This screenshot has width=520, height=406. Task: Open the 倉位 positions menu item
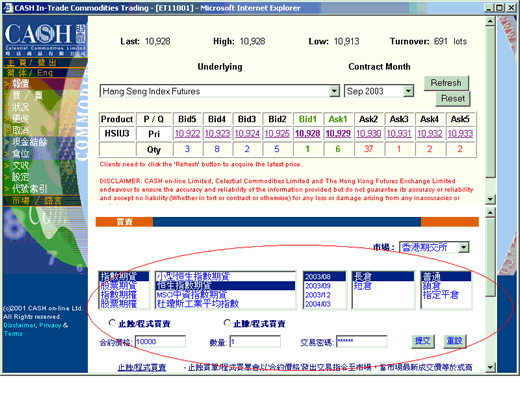21,154
